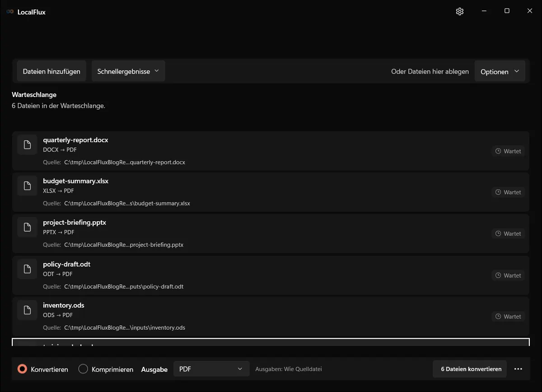Click the 'Oder Dateien hier ablegen' drop hint

[430, 71]
